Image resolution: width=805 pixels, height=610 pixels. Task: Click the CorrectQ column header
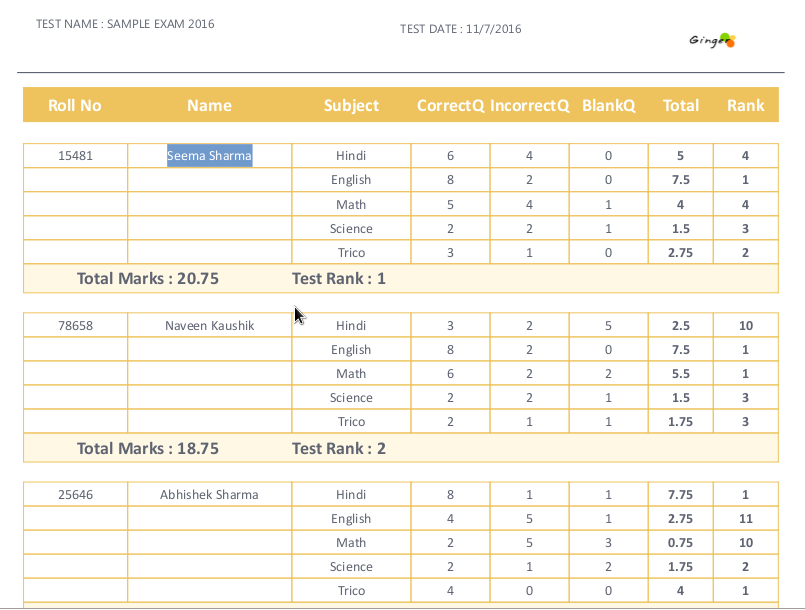pyautogui.click(x=450, y=105)
